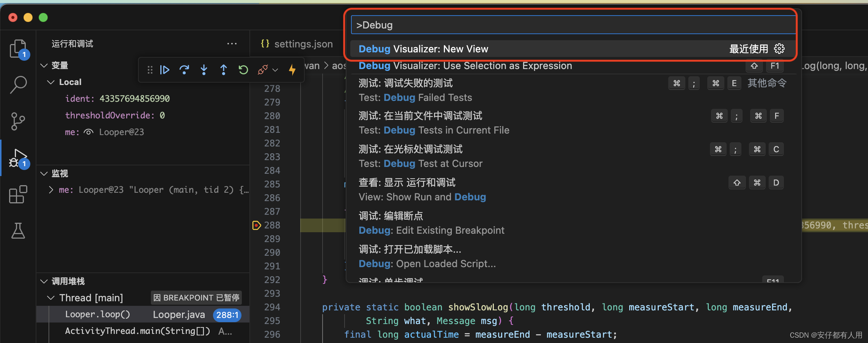Viewport: 868px width, 343px height.
Task: Step Over in debug toolbar
Action: pyautogui.click(x=184, y=70)
